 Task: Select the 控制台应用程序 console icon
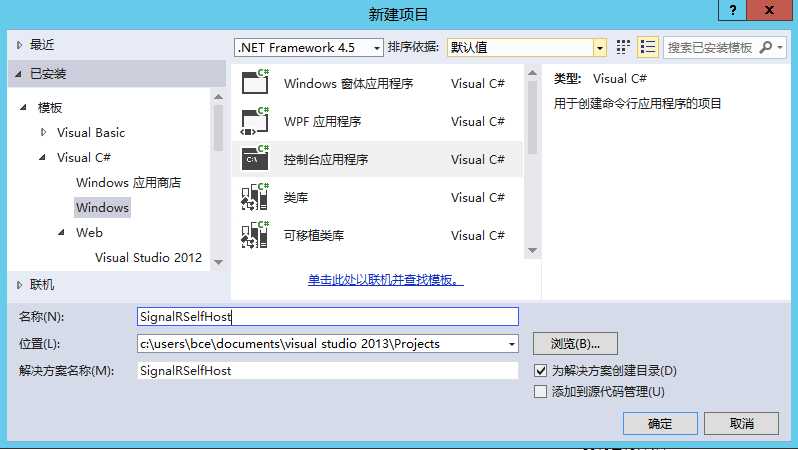[x=255, y=159]
